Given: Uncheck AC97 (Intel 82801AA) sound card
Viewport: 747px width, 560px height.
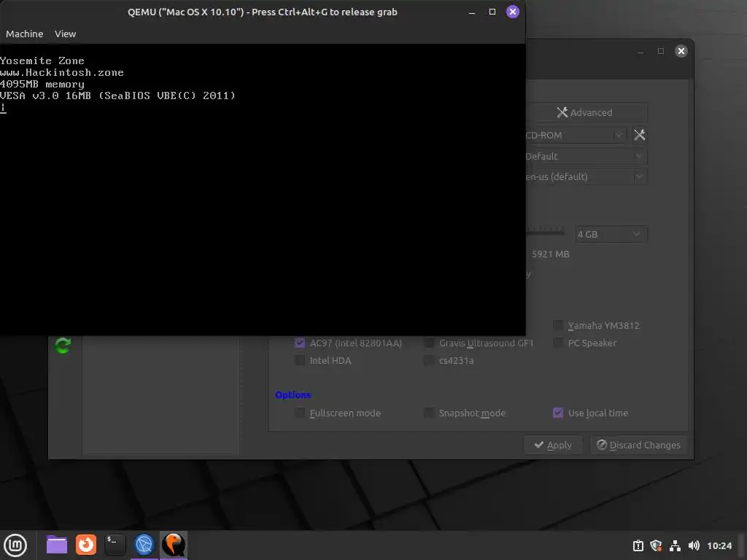Looking at the screenshot, I should click(300, 343).
